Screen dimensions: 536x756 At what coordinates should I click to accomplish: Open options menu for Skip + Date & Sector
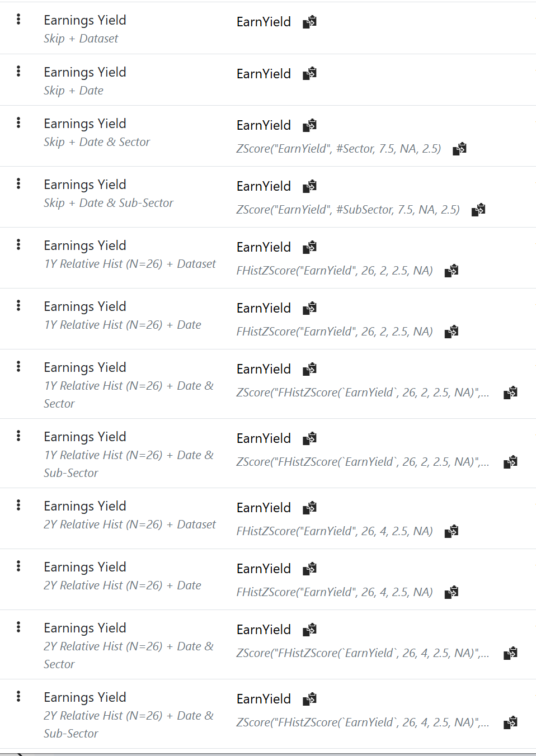tap(18, 123)
